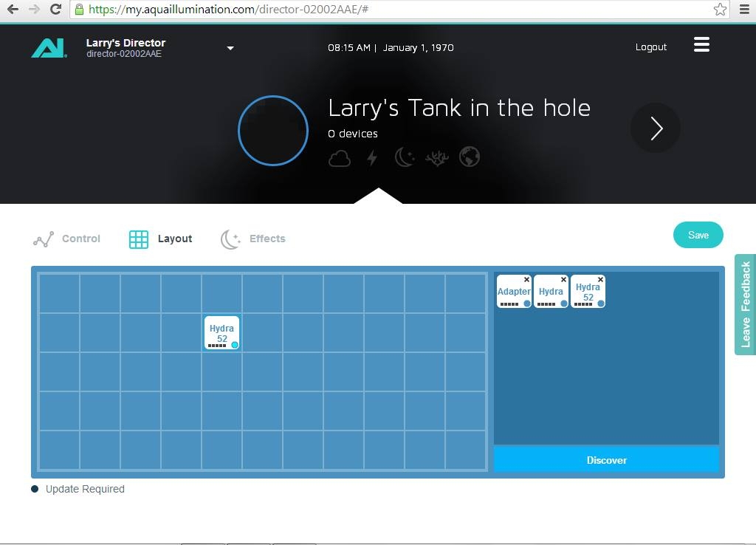The height and width of the screenshot is (545, 756).
Task: Reload the page with the refresh icon
Action: [55, 9]
